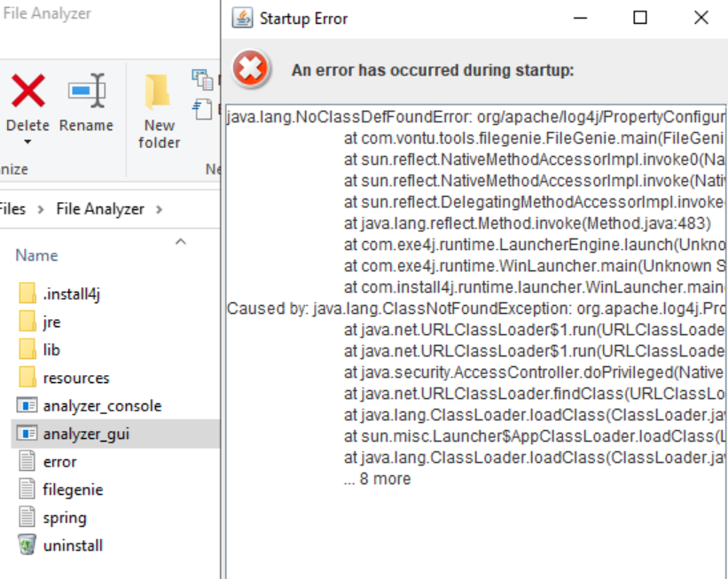
Task: Click the Rename icon in Explorer ribbon
Action: pyautogui.click(x=87, y=90)
